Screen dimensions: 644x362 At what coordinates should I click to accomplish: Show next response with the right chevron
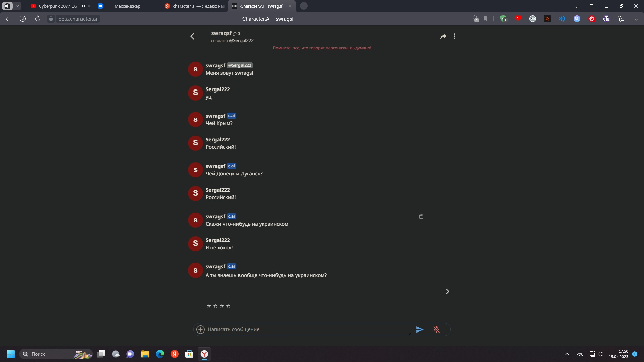[447, 291]
